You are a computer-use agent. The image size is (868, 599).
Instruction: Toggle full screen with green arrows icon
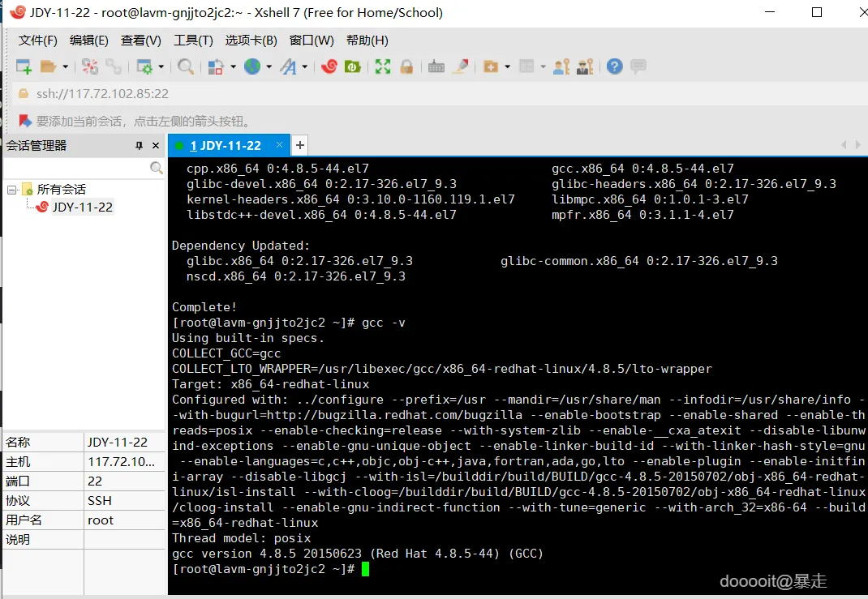pyautogui.click(x=383, y=67)
